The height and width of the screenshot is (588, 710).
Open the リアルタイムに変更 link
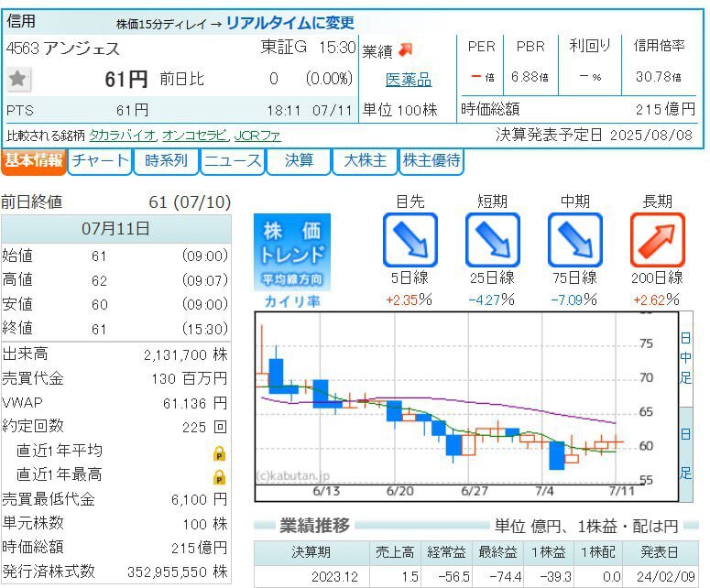point(289,23)
